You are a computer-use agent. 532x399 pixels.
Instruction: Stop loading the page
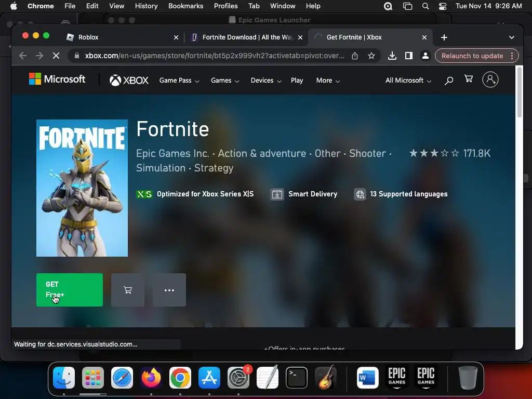coord(56,56)
